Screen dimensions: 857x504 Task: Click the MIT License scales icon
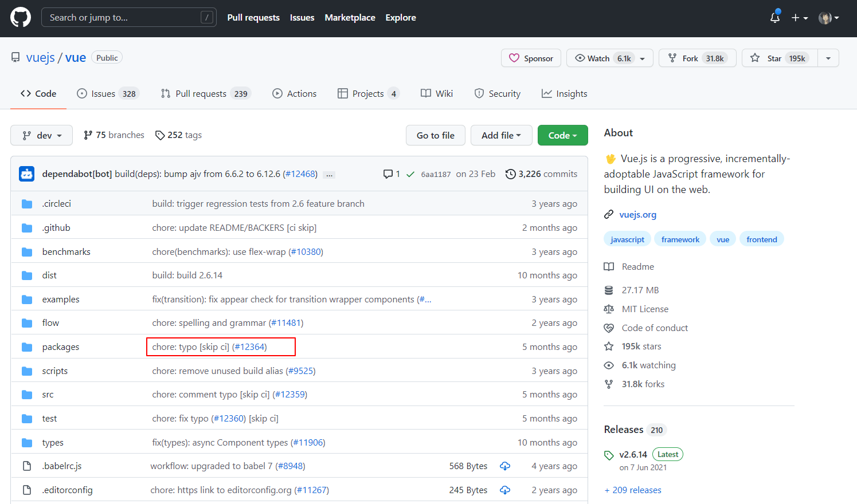[x=609, y=309]
